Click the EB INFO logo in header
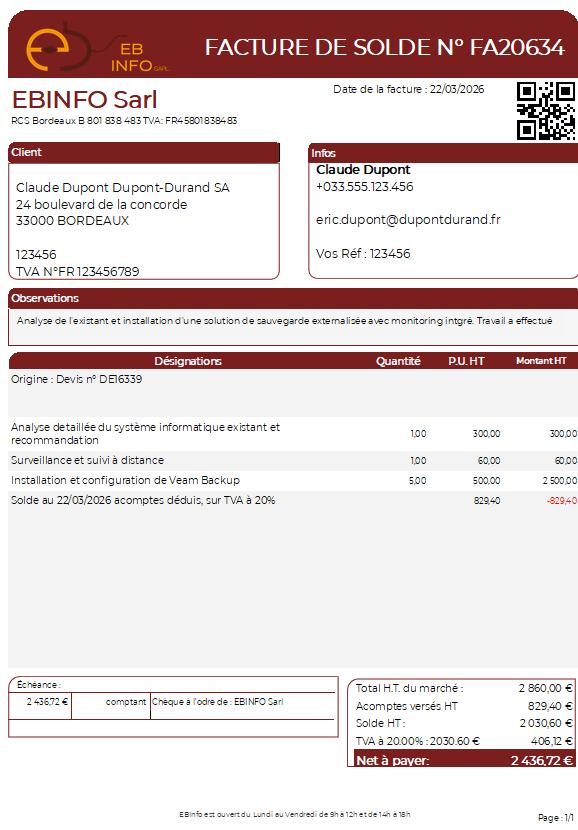The width and height of the screenshot is (578, 830). (97, 48)
